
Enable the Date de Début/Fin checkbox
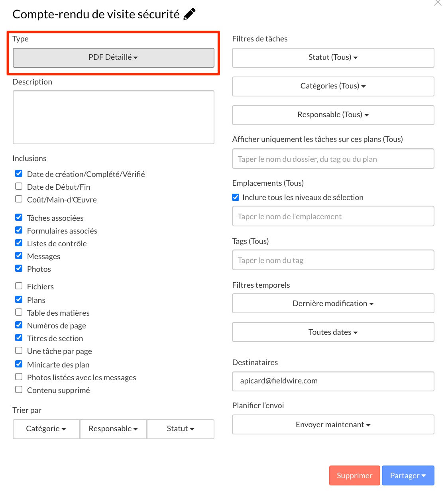19,186
